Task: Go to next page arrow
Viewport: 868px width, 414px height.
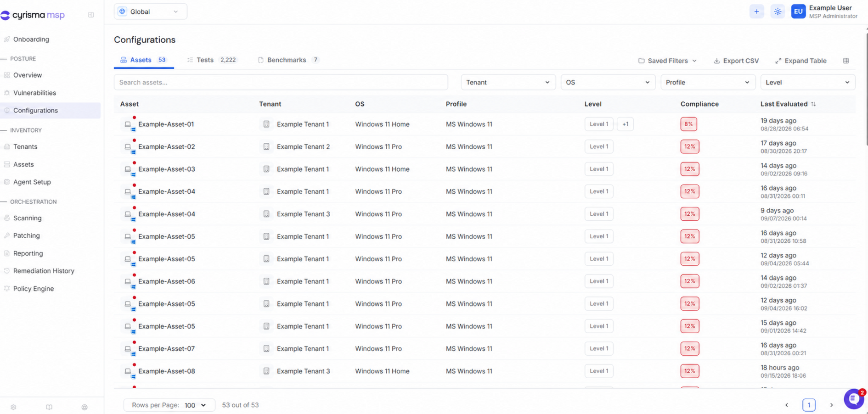Action: (x=831, y=405)
